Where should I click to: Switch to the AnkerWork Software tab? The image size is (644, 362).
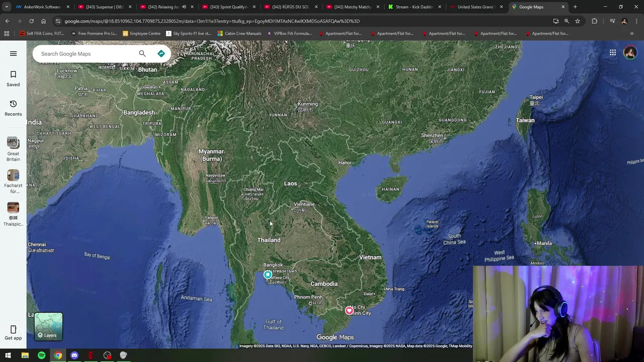coord(43,7)
